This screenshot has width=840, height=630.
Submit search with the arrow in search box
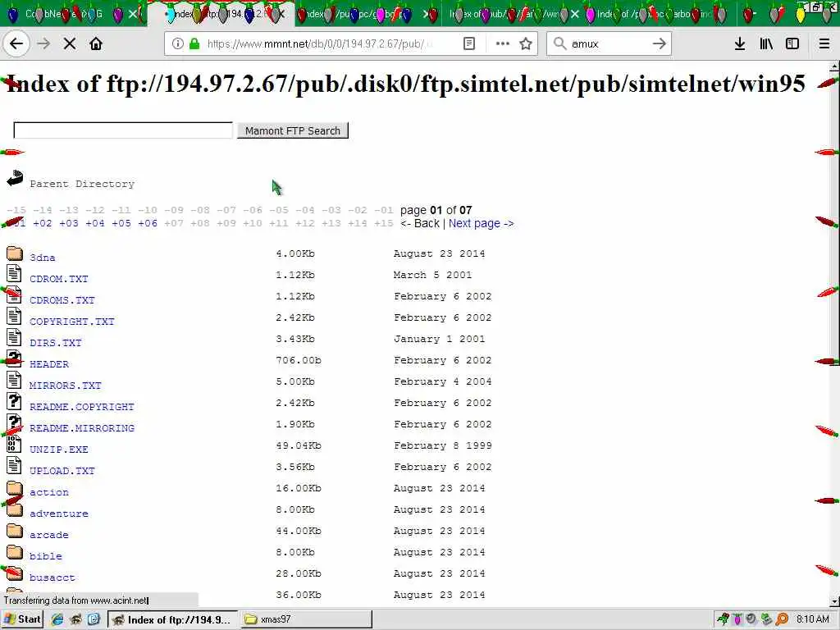659,44
